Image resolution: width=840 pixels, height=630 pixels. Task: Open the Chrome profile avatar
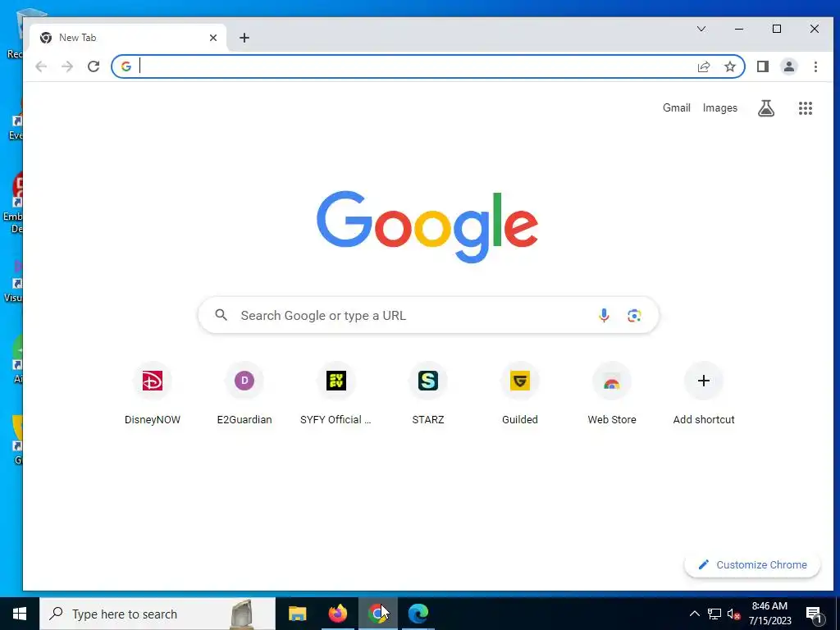[789, 66]
